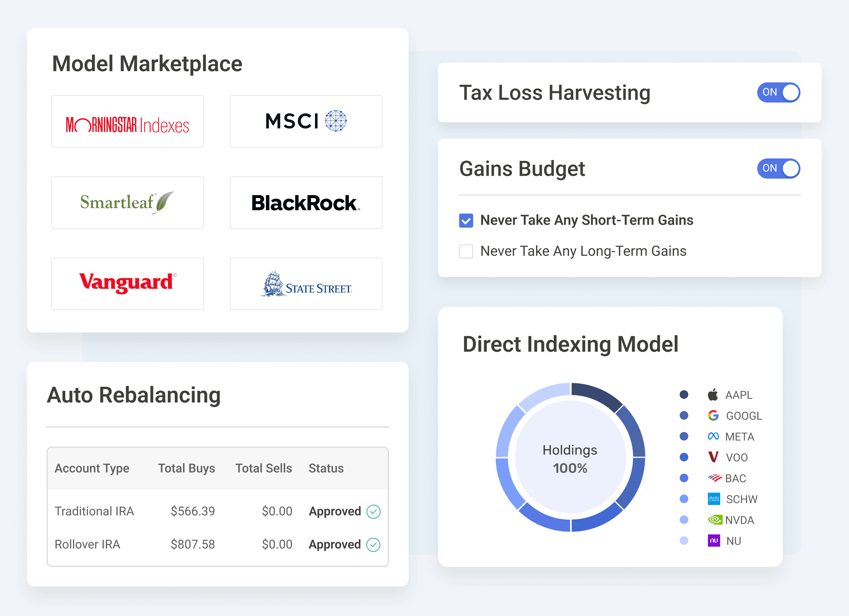Click Traditional IRA approved checkmark icon

(373, 511)
